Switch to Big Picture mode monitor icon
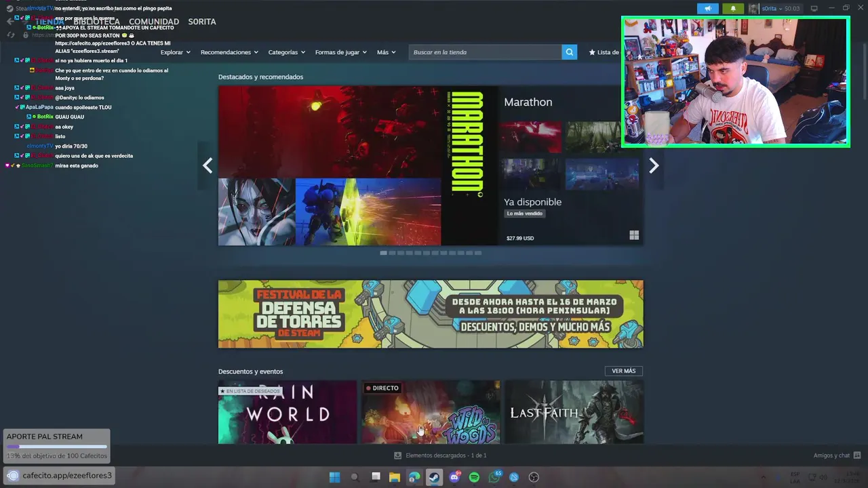 click(814, 9)
